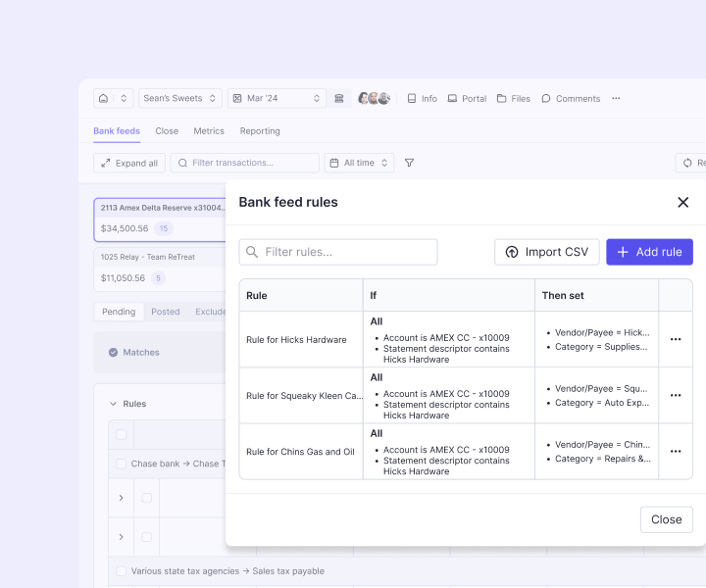Click the $34,500.56 balance amount
Screen dimensions: 706x588
[125, 228]
